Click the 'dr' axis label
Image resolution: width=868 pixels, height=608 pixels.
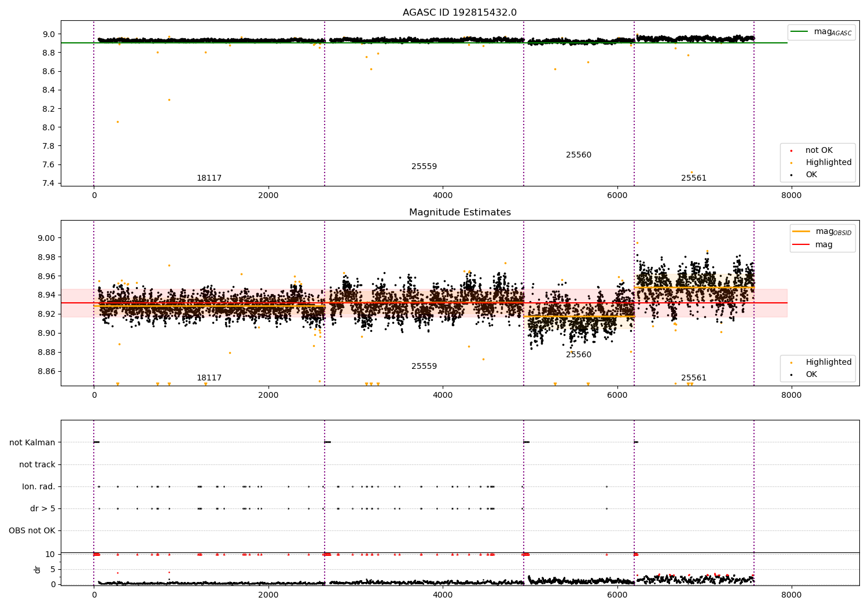click(x=38, y=569)
